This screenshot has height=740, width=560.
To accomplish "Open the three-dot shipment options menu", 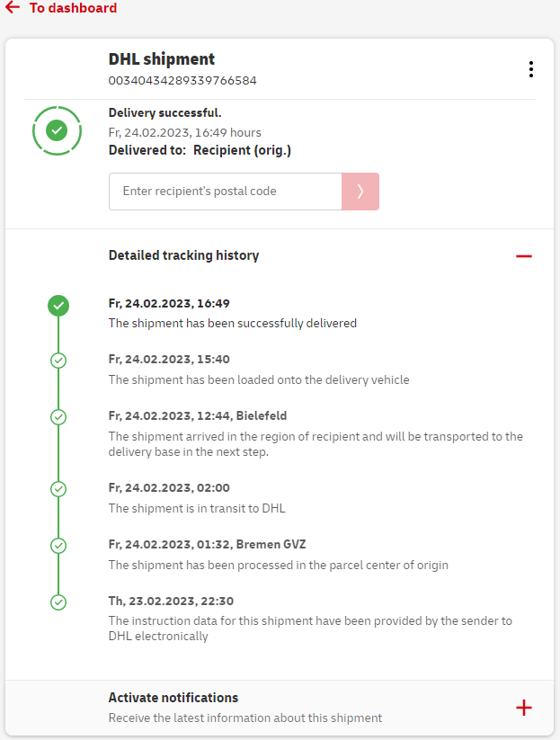I will click(x=531, y=69).
